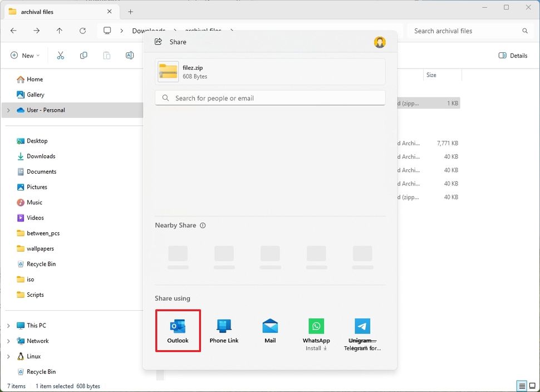Expand This PC in the sidebar
The width and height of the screenshot is (540, 392).
(9, 325)
